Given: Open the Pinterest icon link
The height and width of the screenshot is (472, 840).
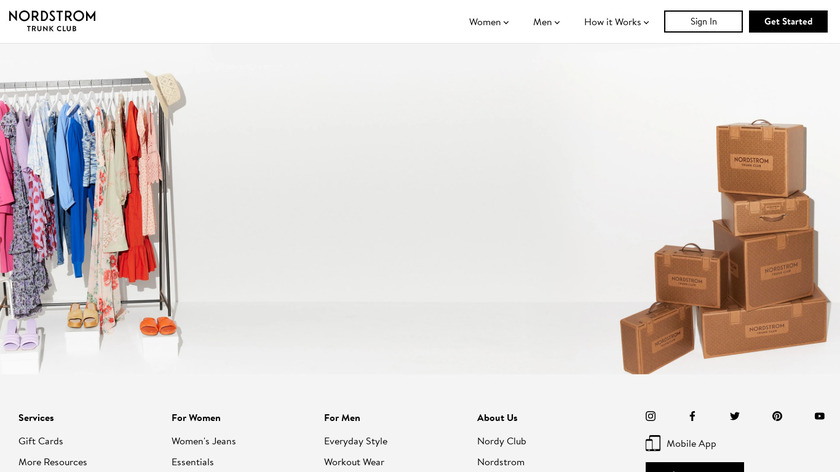Looking at the screenshot, I should coord(777,416).
